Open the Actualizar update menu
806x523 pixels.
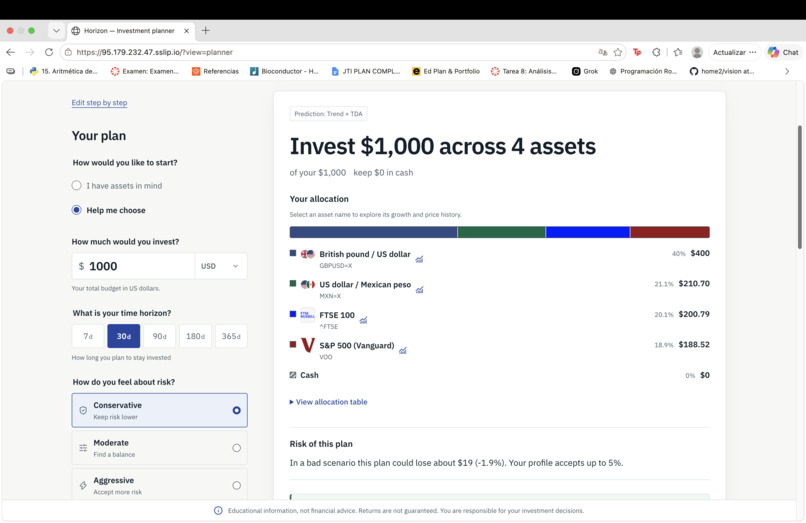(x=734, y=52)
